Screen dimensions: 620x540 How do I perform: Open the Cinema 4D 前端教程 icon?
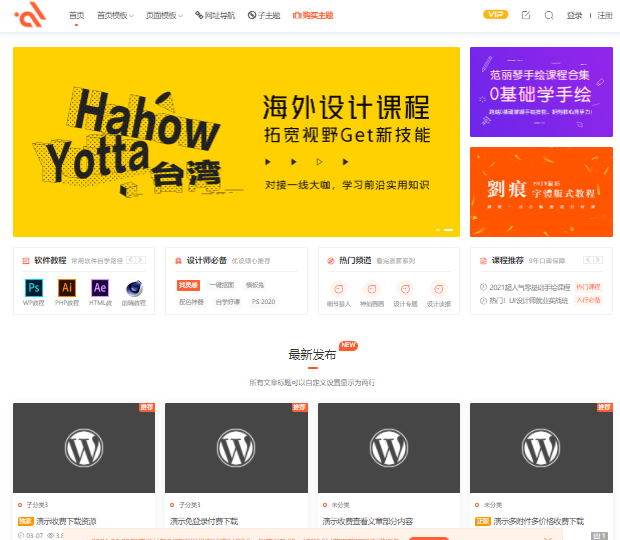pyautogui.click(x=134, y=288)
